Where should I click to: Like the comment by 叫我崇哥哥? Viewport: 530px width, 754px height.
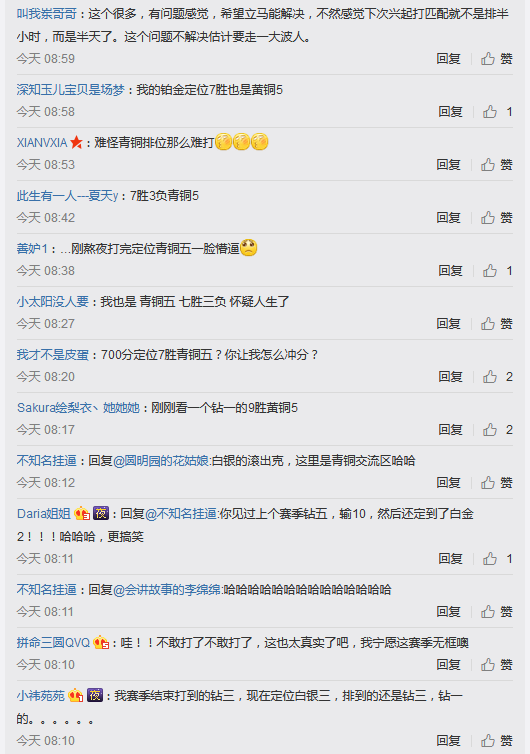point(496,59)
